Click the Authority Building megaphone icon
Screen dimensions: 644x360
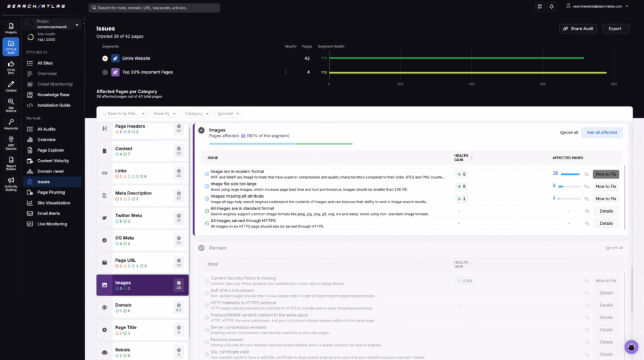11,184
